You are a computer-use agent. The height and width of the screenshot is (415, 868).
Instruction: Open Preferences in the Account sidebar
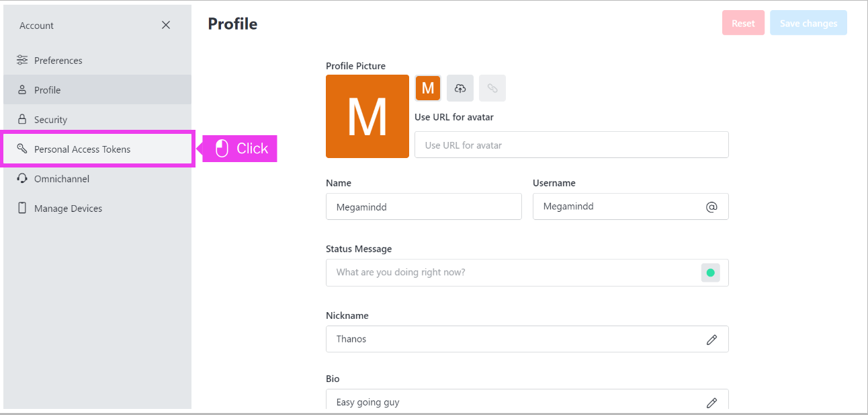coord(97,61)
